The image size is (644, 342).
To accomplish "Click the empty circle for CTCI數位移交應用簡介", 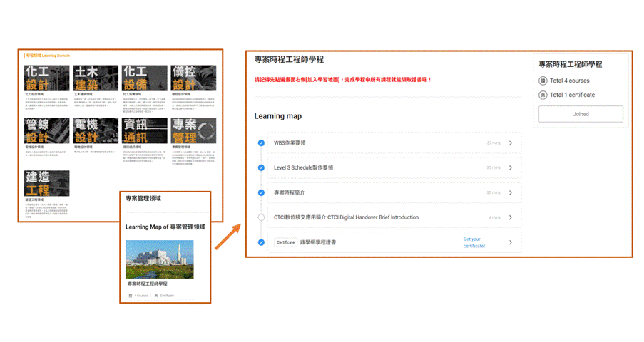I will click(261, 217).
